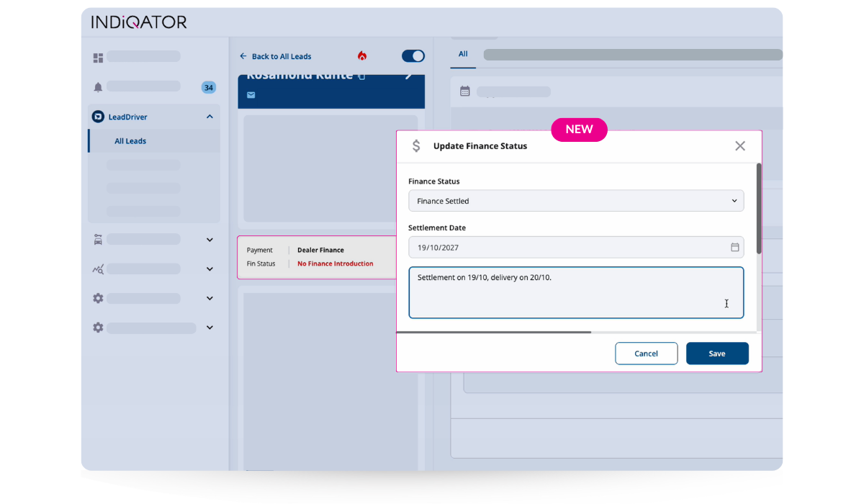Expand the second gear section chevron
Screen dimensions: 864x504
pyautogui.click(x=210, y=328)
